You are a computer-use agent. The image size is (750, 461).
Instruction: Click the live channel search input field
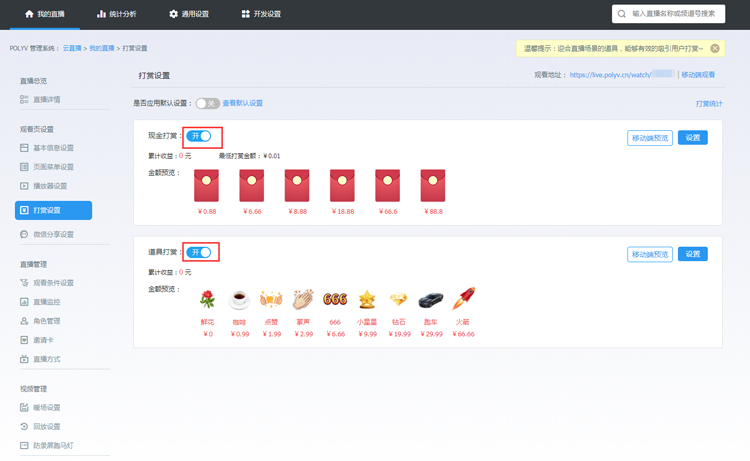(x=675, y=14)
